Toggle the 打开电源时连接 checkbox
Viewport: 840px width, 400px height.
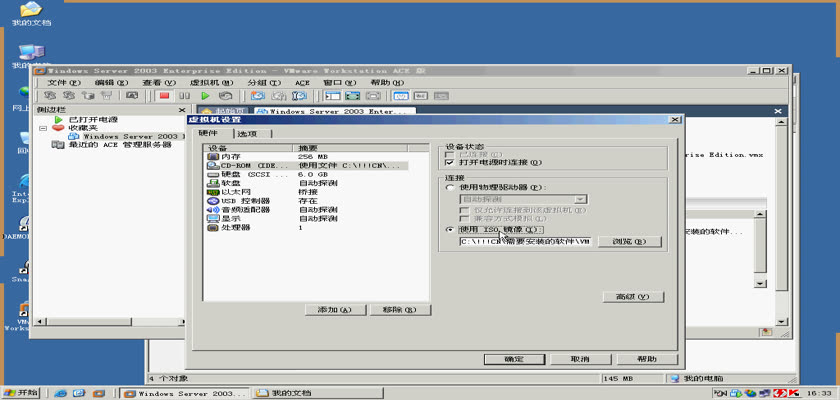pyautogui.click(x=449, y=162)
